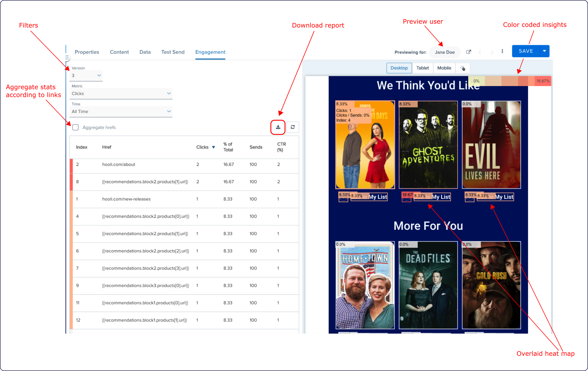
Task: Click red color marker for hooli.com/about row
Action: tap(71, 166)
